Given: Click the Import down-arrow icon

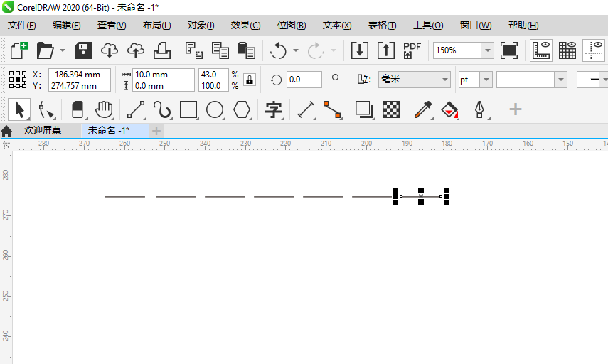Looking at the screenshot, I should [359, 50].
